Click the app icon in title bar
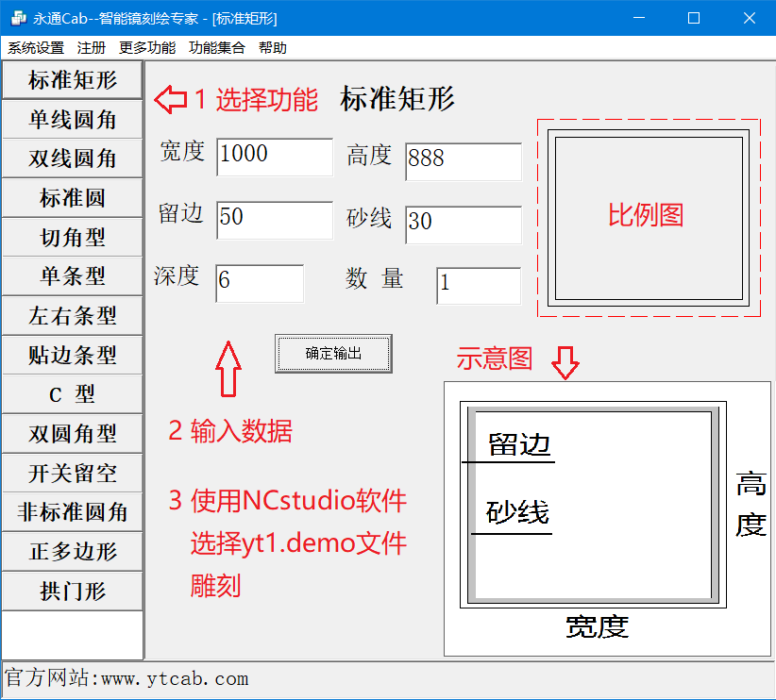The height and width of the screenshot is (700, 776). 18,18
